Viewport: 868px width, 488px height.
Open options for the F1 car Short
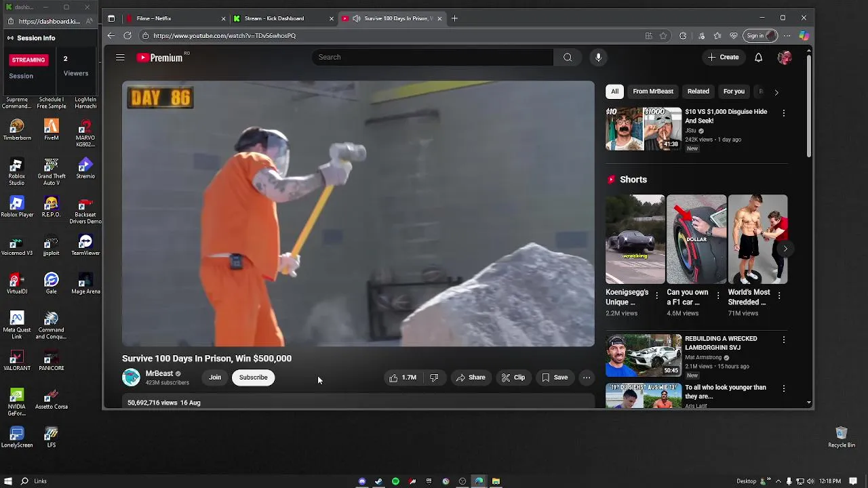[x=717, y=296]
